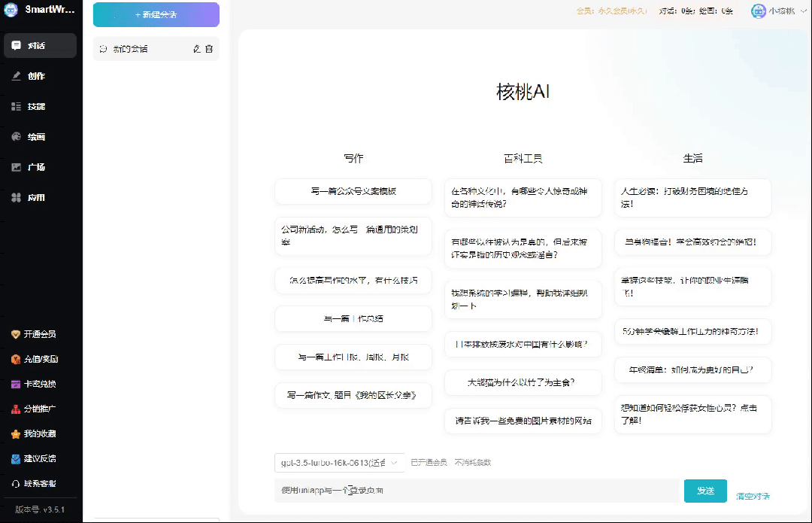Select the 单身狗福音 dating tips card
The width and height of the screenshot is (812, 523).
coord(693,242)
